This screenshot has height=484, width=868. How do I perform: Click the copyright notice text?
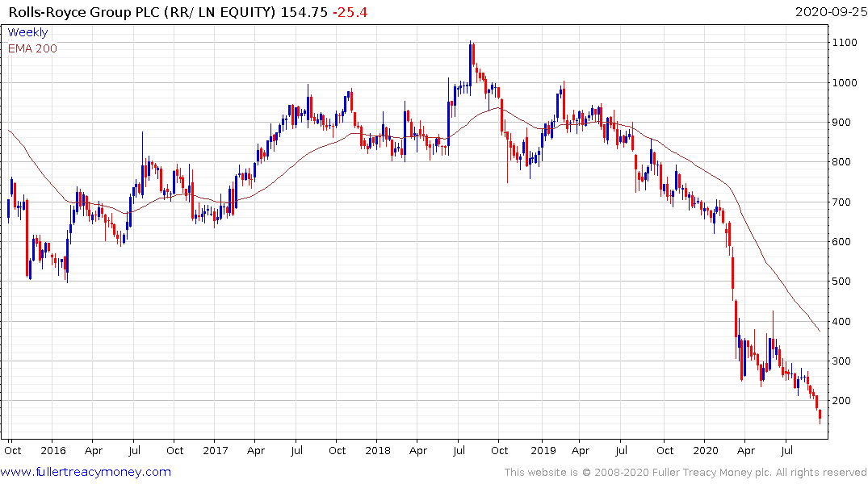[686, 473]
